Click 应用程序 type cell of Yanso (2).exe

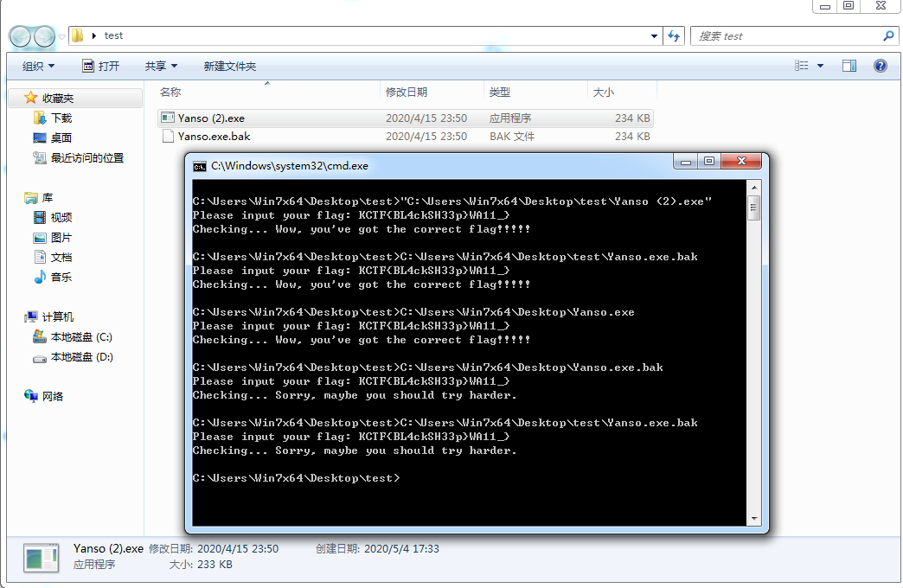[x=510, y=118]
